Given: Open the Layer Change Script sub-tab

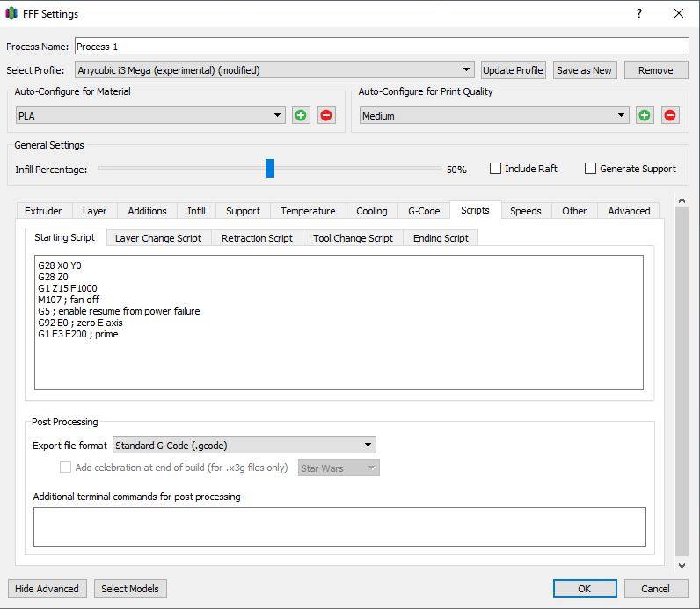Looking at the screenshot, I should coord(158,238).
